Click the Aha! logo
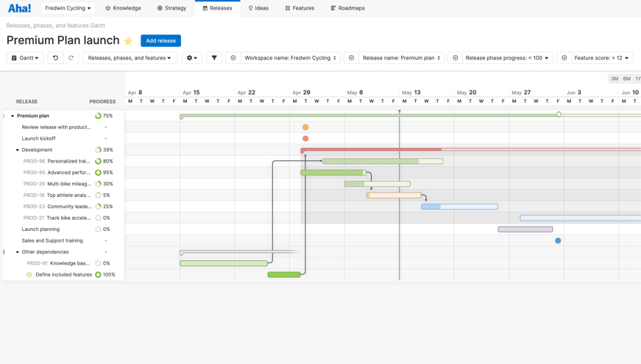This screenshot has width=641, height=364. (x=19, y=8)
